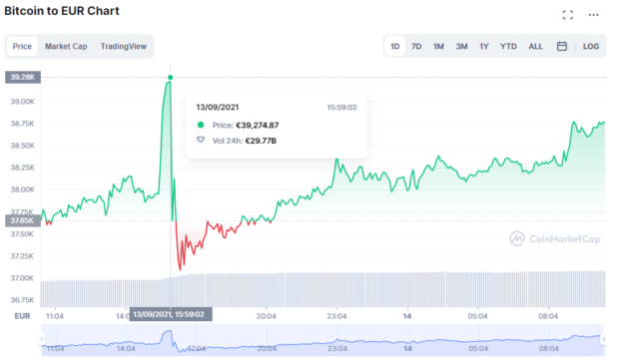Click the 37.00K price axis label

[23, 278]
